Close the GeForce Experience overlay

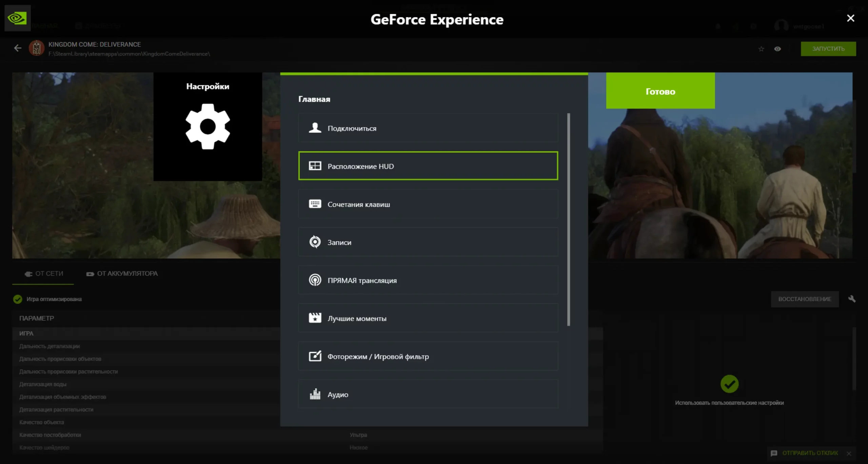pos(850,18)
